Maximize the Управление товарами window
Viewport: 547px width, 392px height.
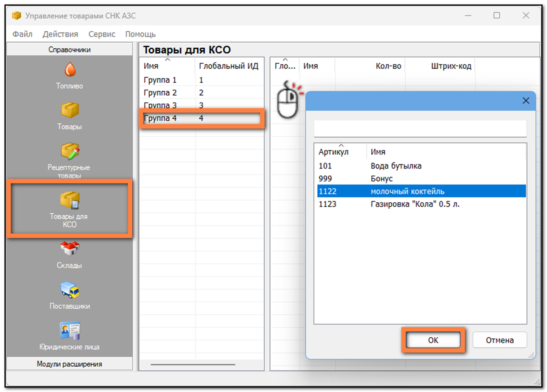(496, 15)
